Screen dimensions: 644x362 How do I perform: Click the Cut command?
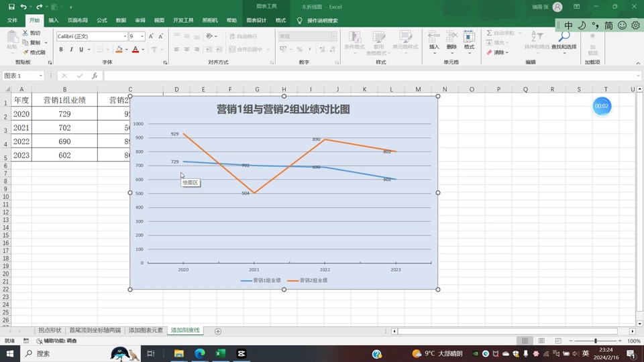[32, 33]
